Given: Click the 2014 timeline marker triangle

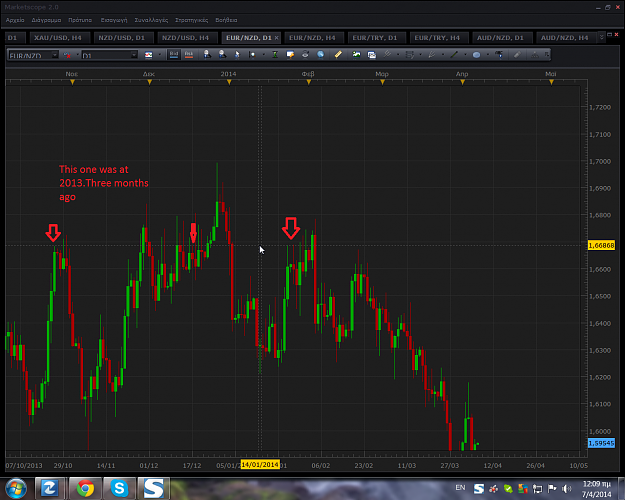Looking at the screenshot, I should pos(229,82).
